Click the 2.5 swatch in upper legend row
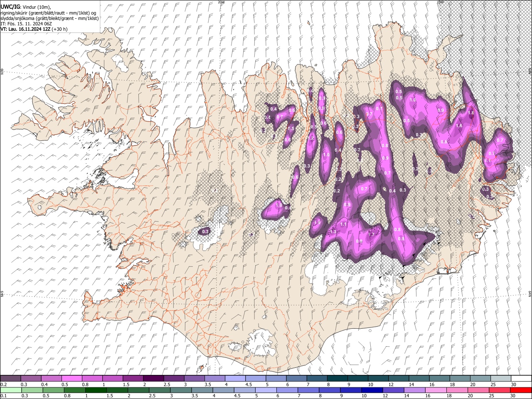 [174, 378]
